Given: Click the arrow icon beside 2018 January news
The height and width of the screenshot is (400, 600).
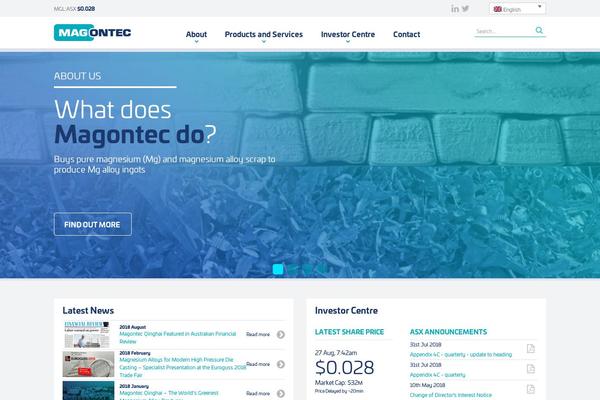Looking at the screenshot, I should point(281,393).
